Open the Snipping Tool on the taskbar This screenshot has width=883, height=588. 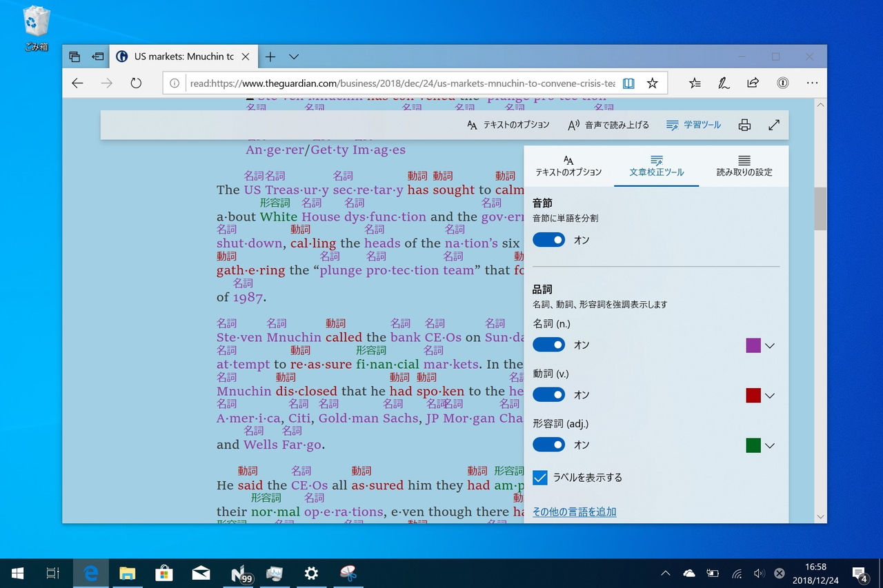[x=348, y=574]
